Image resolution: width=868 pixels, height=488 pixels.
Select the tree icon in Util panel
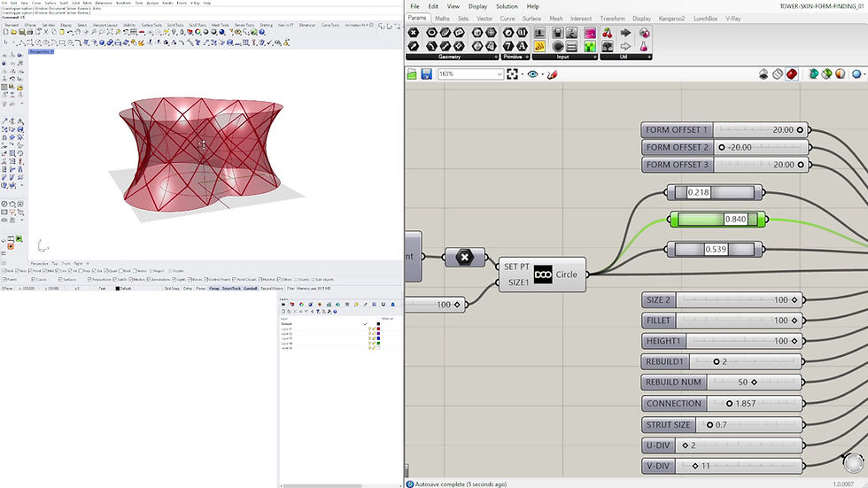tap(608, 46)
